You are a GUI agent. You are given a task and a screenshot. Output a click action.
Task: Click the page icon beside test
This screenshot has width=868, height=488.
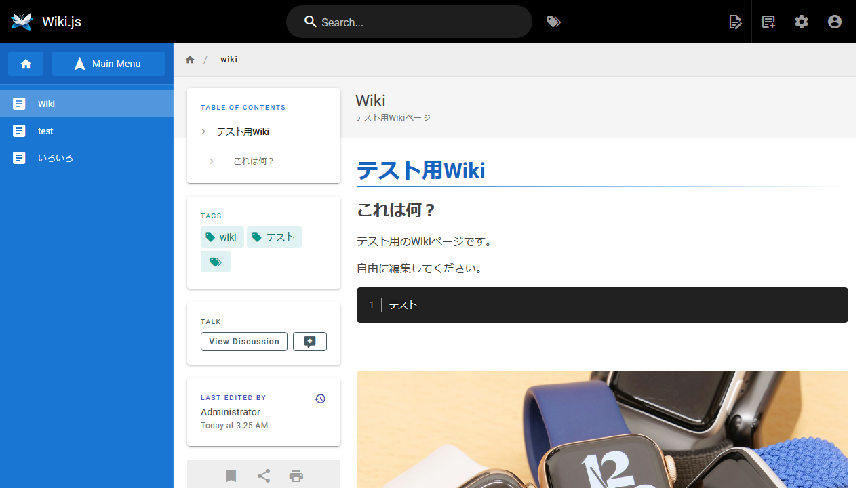click(x=20, y=131)
